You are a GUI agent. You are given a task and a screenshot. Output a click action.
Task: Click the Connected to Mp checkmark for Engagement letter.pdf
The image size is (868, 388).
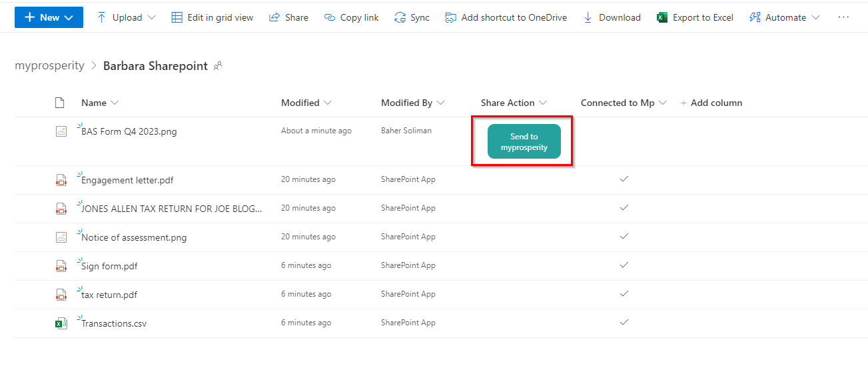(x=624, y=179)
